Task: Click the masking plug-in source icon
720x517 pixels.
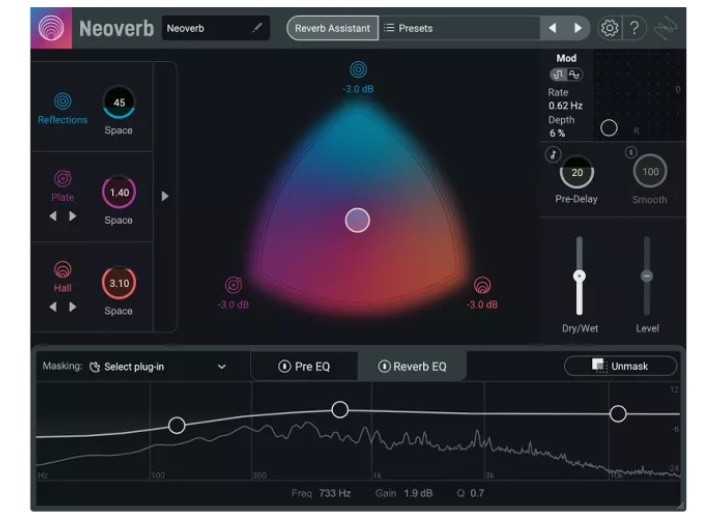Action: coord(95,366)
